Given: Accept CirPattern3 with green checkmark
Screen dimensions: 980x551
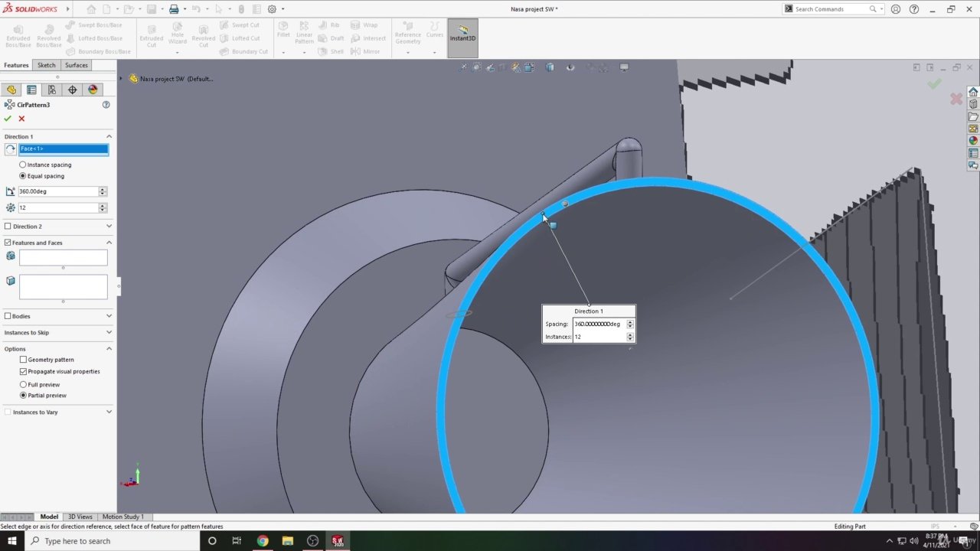Looking at the screenshot, I should 8,119.
